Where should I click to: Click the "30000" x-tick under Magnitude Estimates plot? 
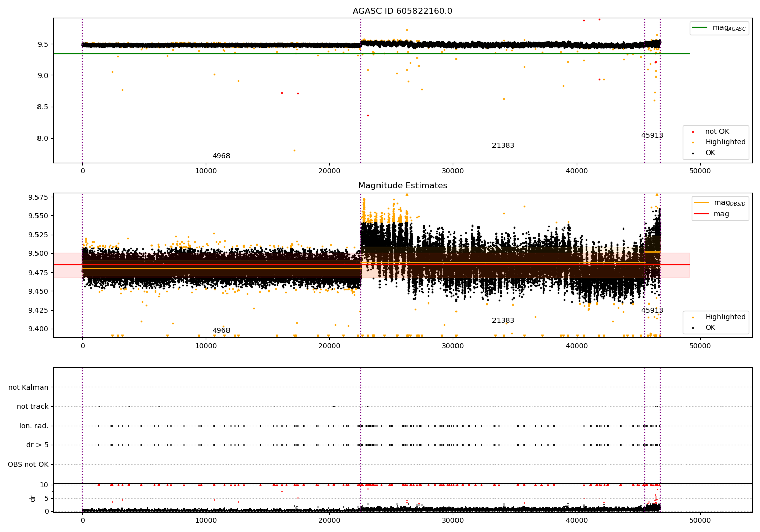tap(453, 346)
